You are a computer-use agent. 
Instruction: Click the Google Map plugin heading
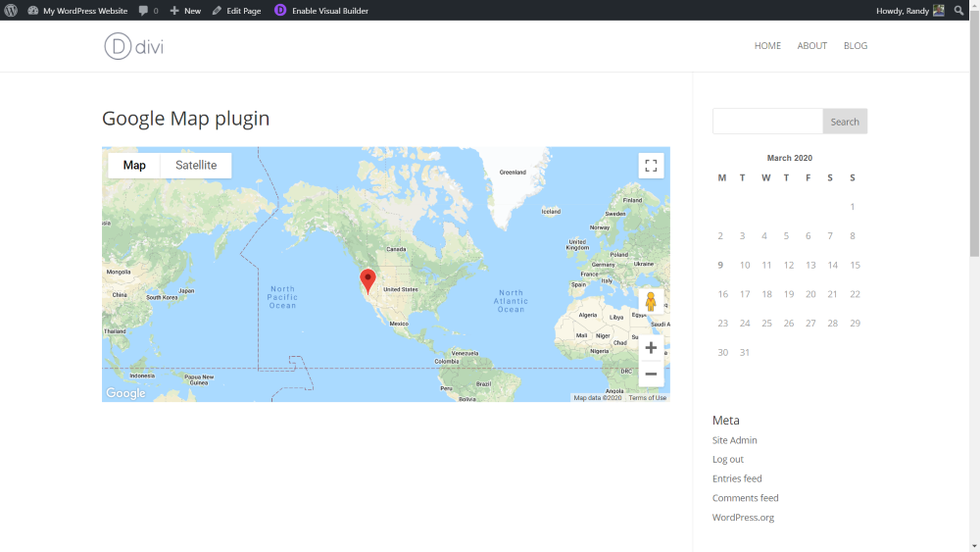coord(185,119)
